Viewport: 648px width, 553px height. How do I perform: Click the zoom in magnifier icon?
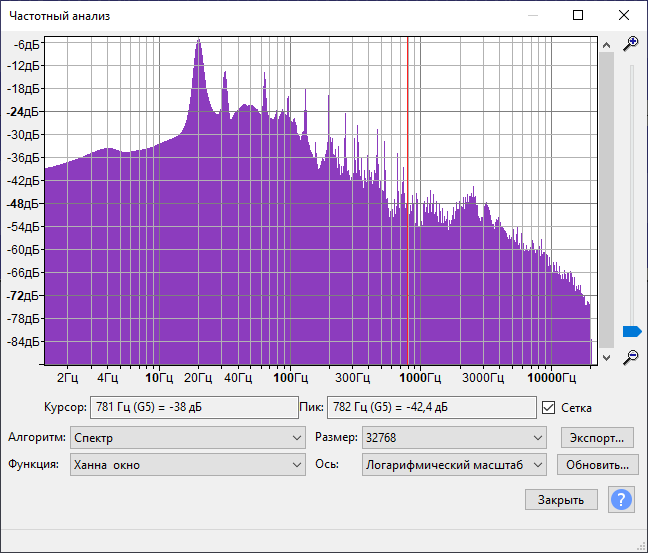coord(630,44)
